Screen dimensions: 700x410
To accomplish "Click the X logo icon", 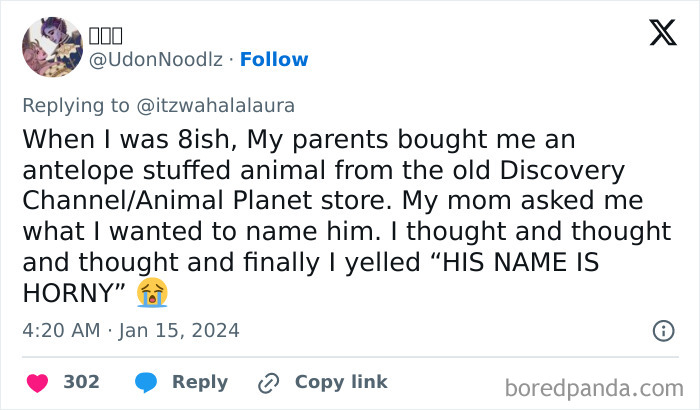I will click(662, 33).
